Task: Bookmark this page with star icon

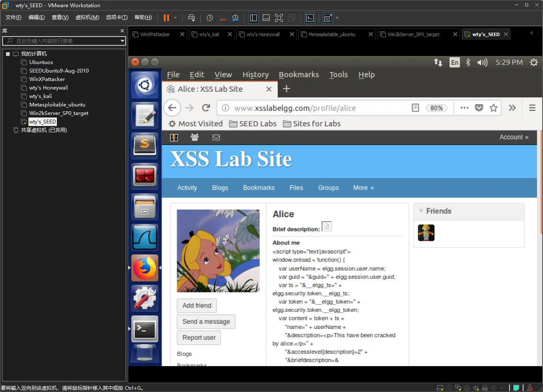Action: point(493,108)
